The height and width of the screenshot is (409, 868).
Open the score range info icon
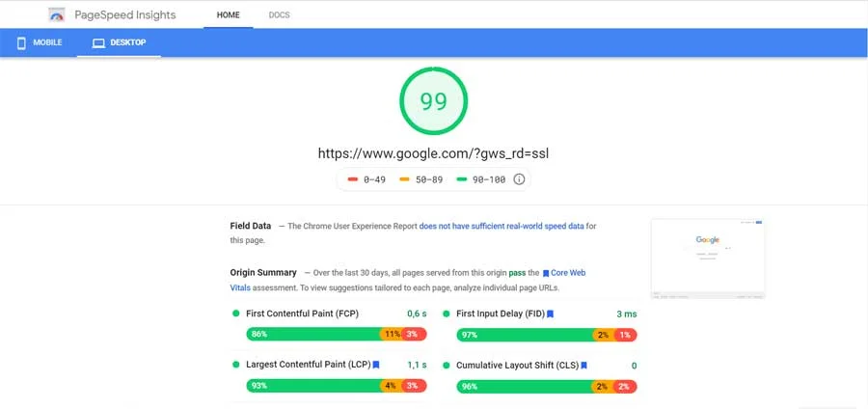point(519,179)
